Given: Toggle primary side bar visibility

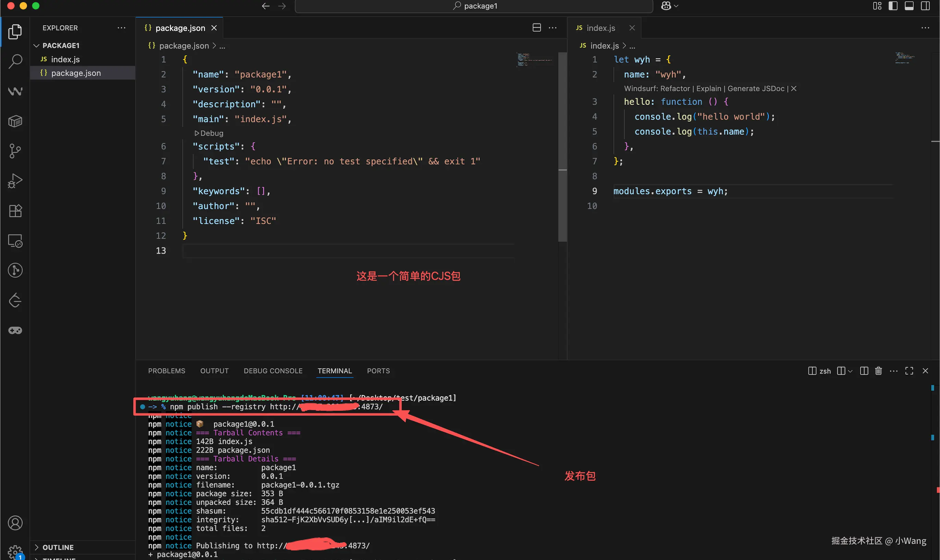Looking at the screenshot, I should (893, 6).
